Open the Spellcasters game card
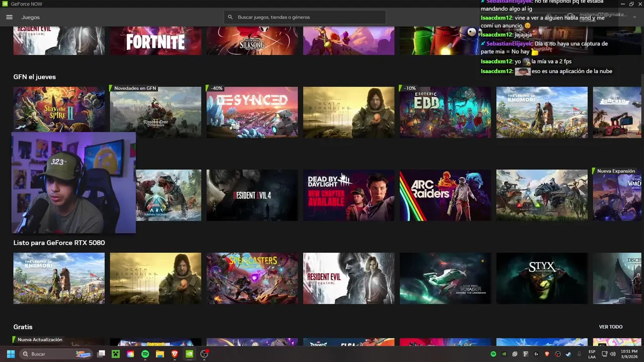 click(252, 278)
